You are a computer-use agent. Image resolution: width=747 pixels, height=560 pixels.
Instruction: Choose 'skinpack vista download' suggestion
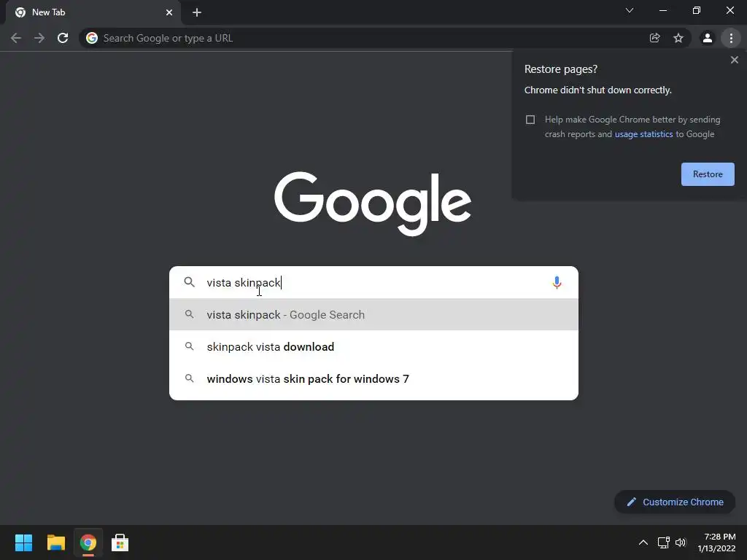pyautogui.click(x=373, y=346)
